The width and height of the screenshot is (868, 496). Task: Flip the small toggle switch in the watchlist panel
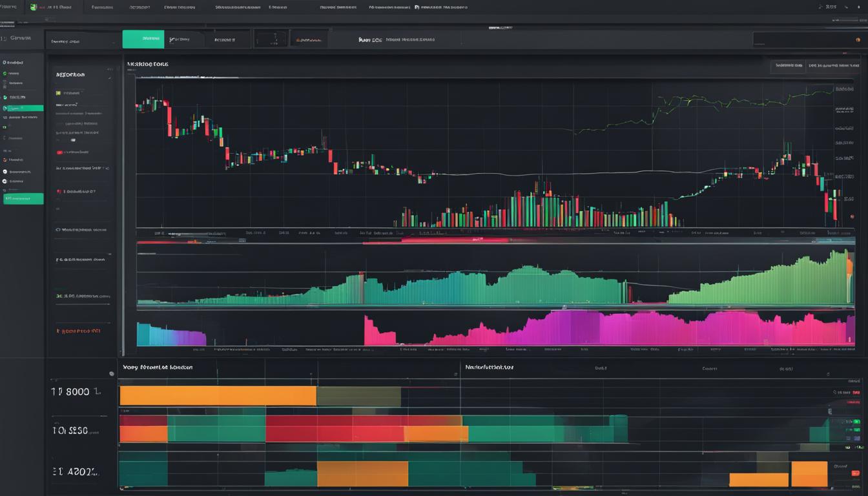[x=72, y=140]
